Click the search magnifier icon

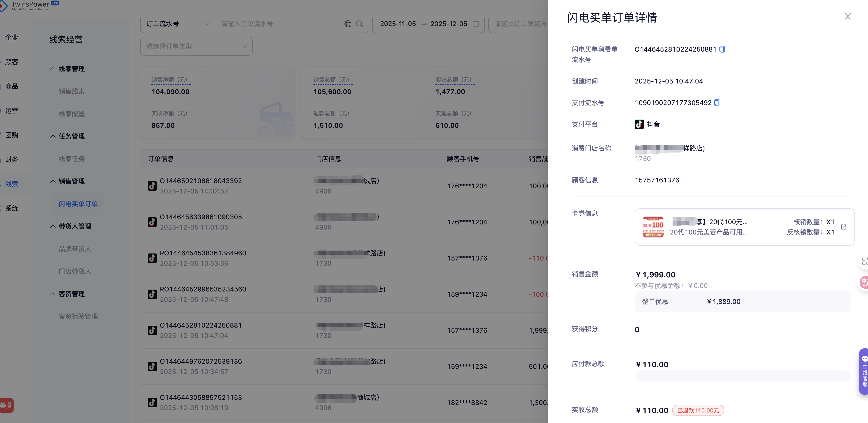point(359,24)
